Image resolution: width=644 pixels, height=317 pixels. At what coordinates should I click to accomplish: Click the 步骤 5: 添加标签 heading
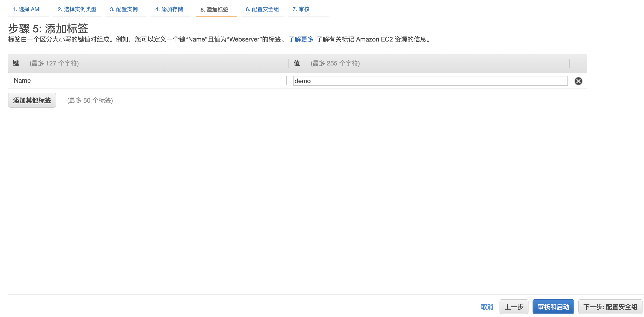click(x=48, y=28)
